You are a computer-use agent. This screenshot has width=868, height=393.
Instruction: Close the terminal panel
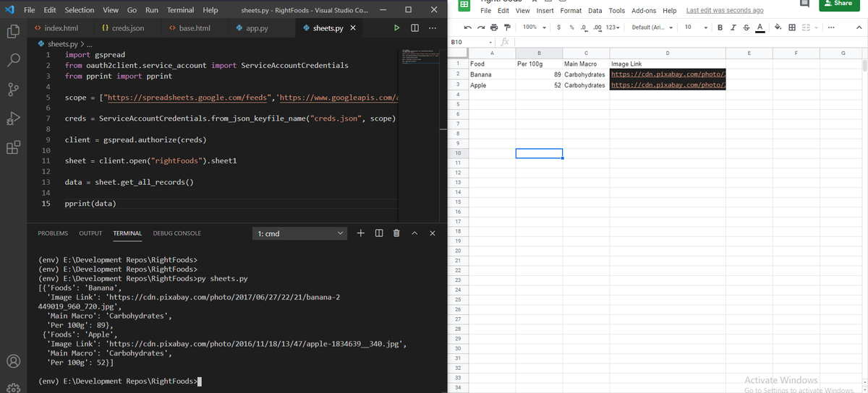pos(432,233)
